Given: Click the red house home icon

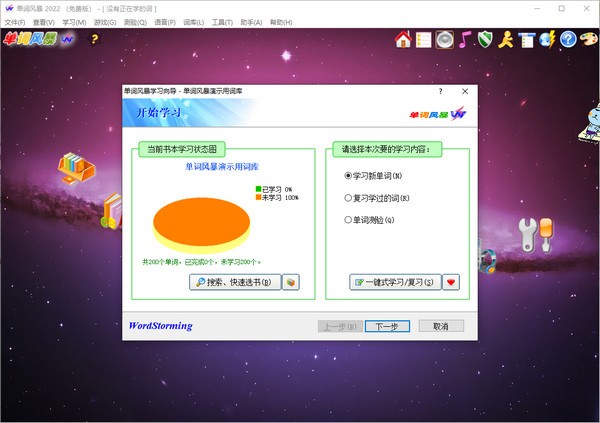Looking at the screenshot, I should (403, 39).
